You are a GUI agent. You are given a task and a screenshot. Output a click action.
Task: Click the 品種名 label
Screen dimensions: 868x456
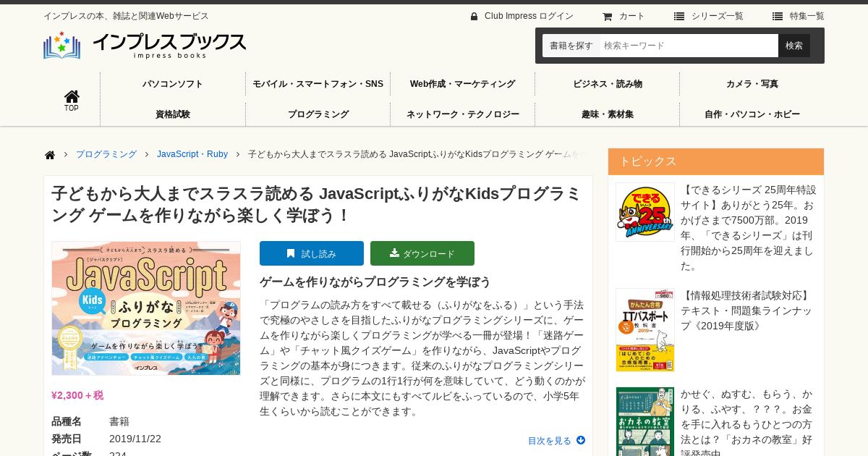point(67,421)
